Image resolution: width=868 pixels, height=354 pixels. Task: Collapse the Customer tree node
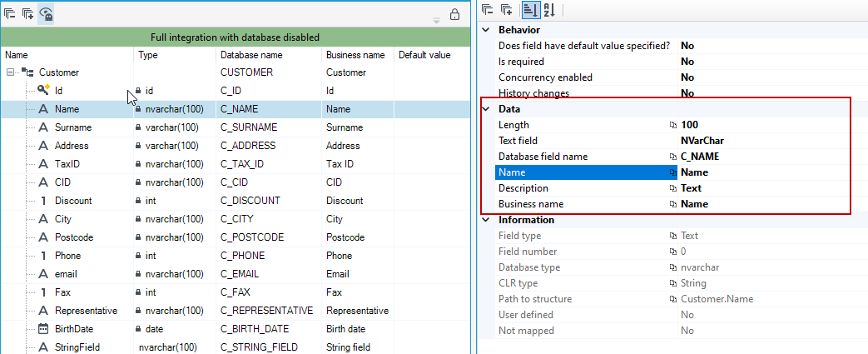coord(11,72)
